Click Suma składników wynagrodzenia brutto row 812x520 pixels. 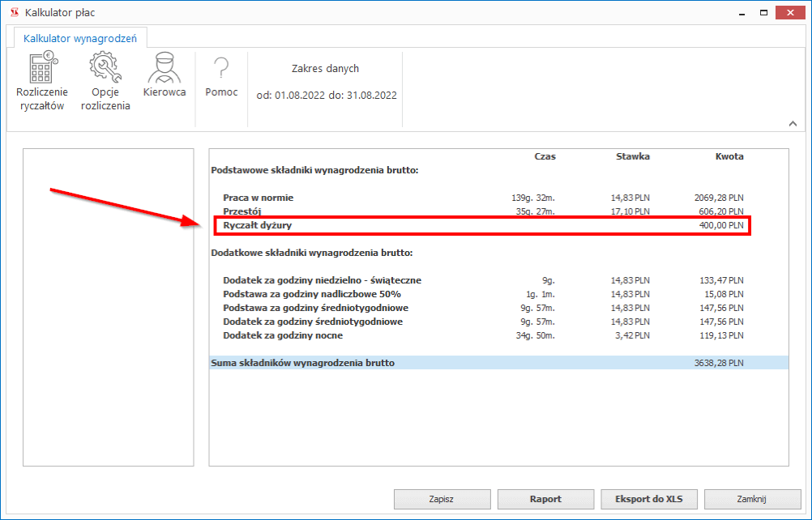tap(498, 363)
